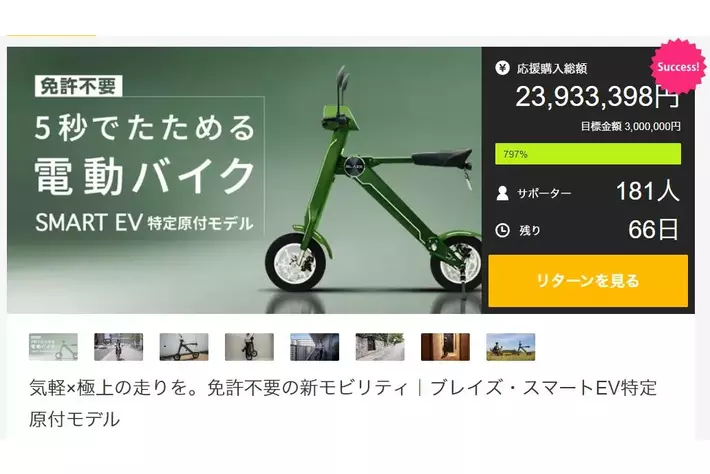710x474 pixels.
Task: Click the pink Success! badge
Action: (678, 67)
